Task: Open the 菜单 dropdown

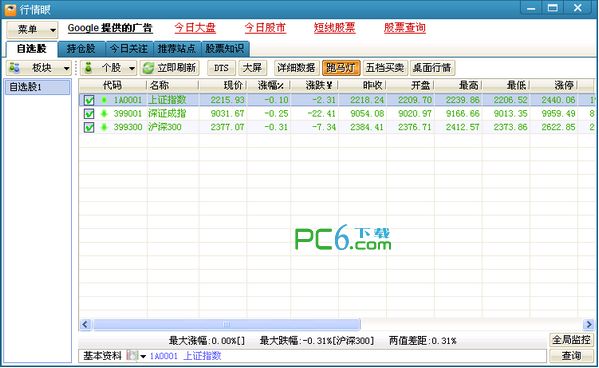Action: coord(32,29)
